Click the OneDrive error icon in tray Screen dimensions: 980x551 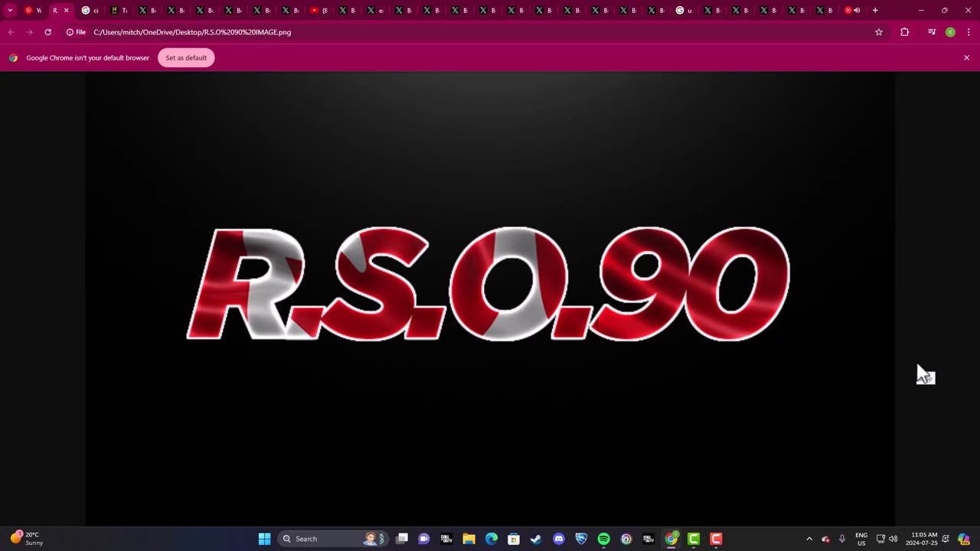(x=825, y=539)
